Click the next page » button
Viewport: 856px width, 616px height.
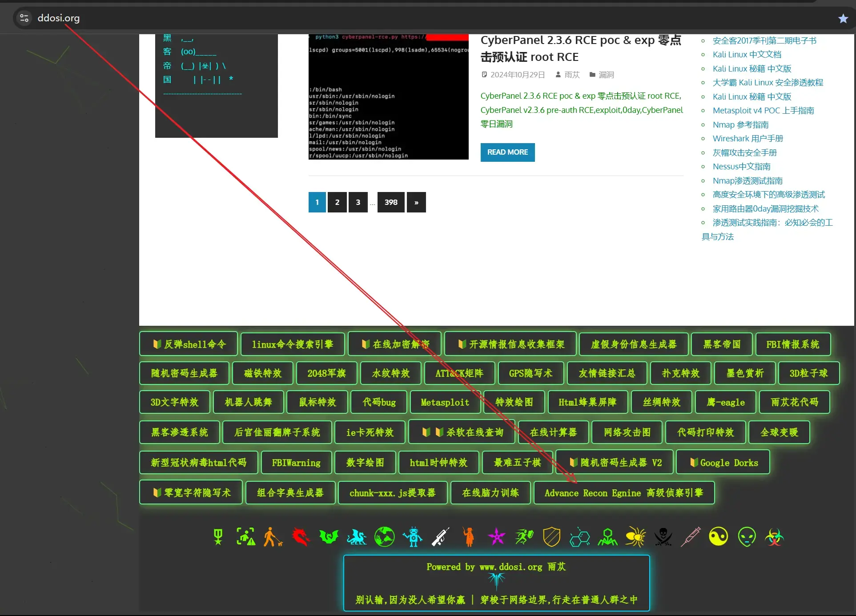(x=416, y=202)
